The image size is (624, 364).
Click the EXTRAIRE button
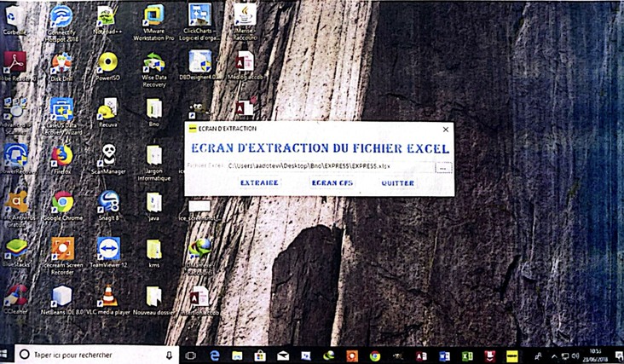(259, 183)
